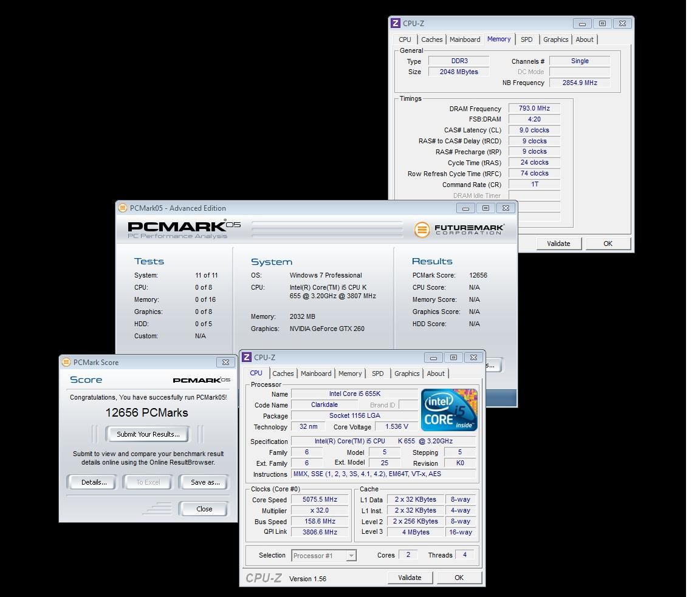Image resolution: width=700 pixels, height=597 pixels.
Task: Click the PCMark05 Advanced Edition title bar icon
Action: (123, 208)
